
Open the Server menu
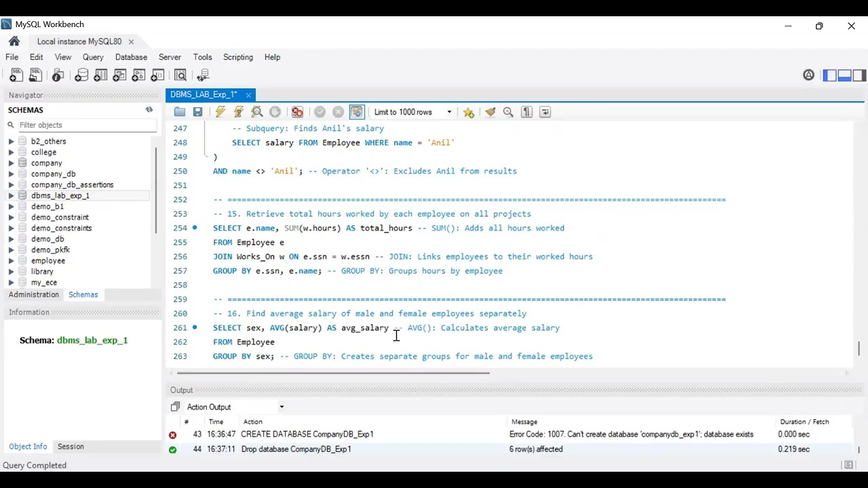[170, 57]
